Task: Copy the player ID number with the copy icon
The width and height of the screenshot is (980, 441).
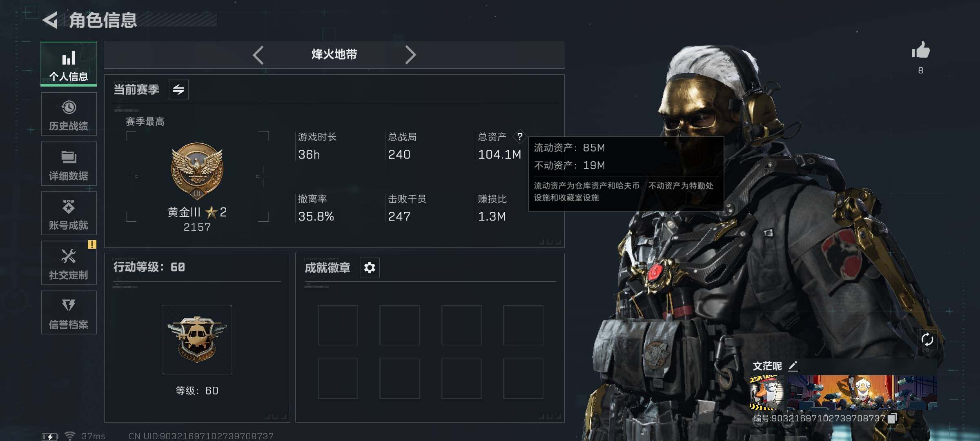Action: coord(892,418)
